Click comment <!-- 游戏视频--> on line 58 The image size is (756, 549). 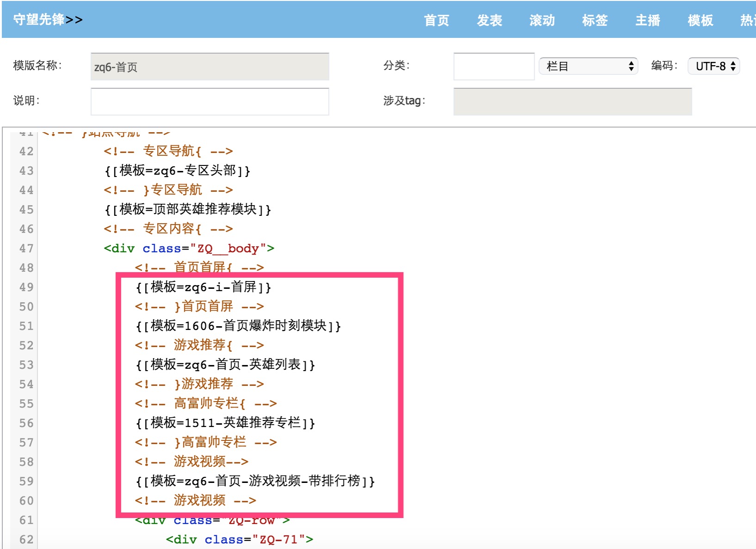point(191,462)
